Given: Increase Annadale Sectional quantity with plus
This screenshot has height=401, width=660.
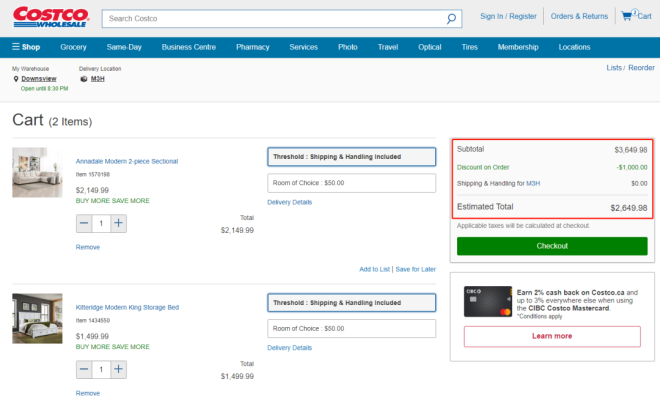Looking at the screenshot, I should pos(118,223).
